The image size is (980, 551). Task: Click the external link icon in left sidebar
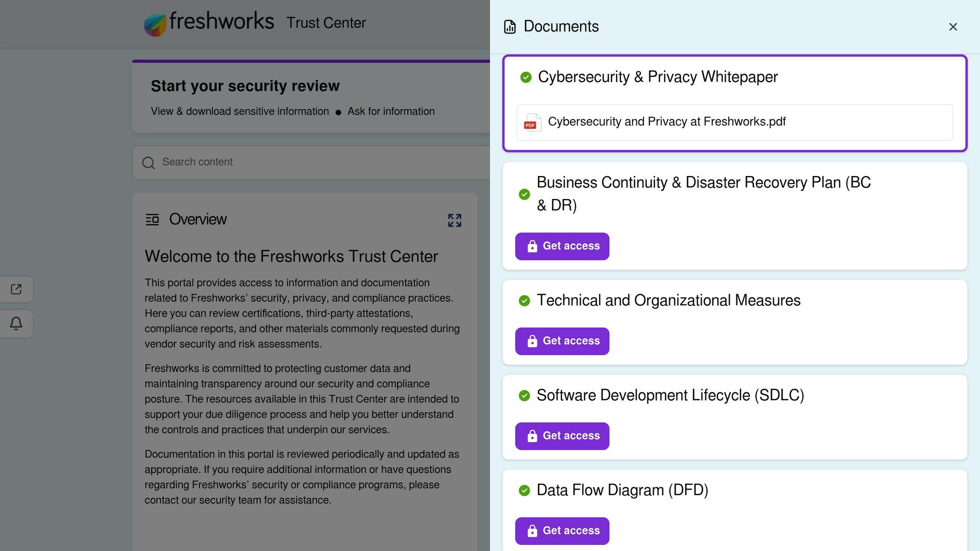coord(16,289)
